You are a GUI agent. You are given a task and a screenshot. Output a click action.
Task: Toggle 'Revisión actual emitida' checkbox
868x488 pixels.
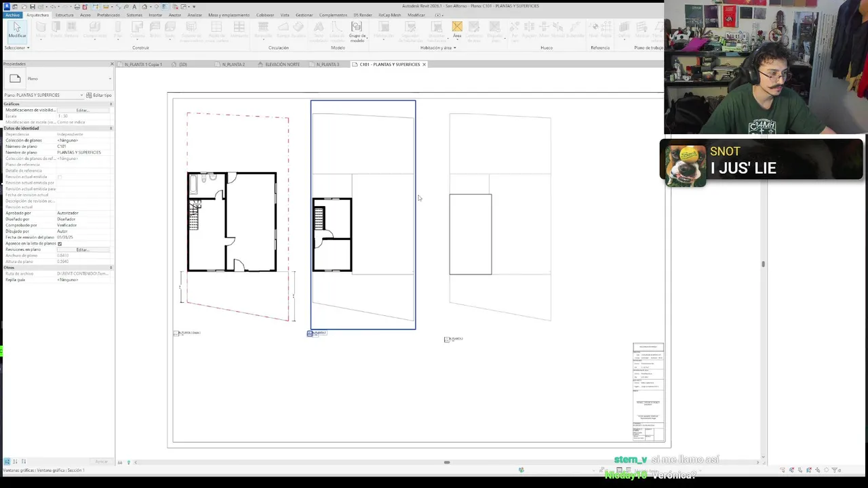coord(60,177)
